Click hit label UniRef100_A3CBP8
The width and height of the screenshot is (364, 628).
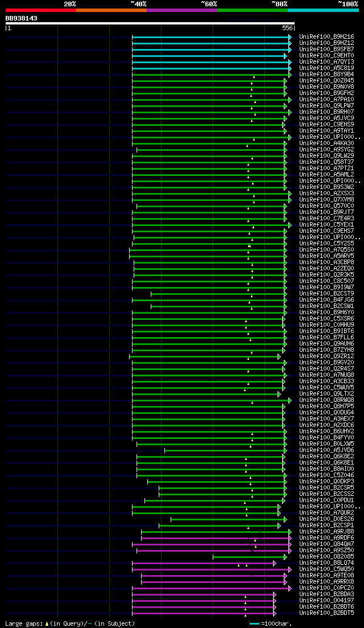(x=326, y=262)
